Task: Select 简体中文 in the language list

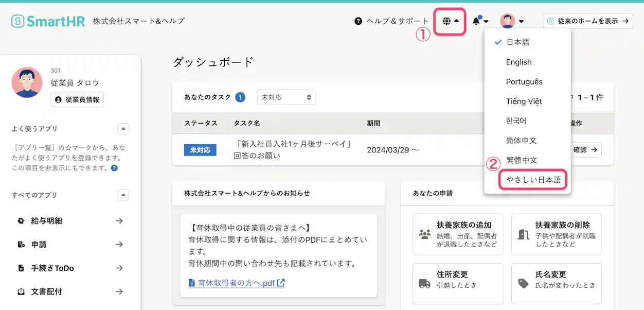Action: click(521, 140)
